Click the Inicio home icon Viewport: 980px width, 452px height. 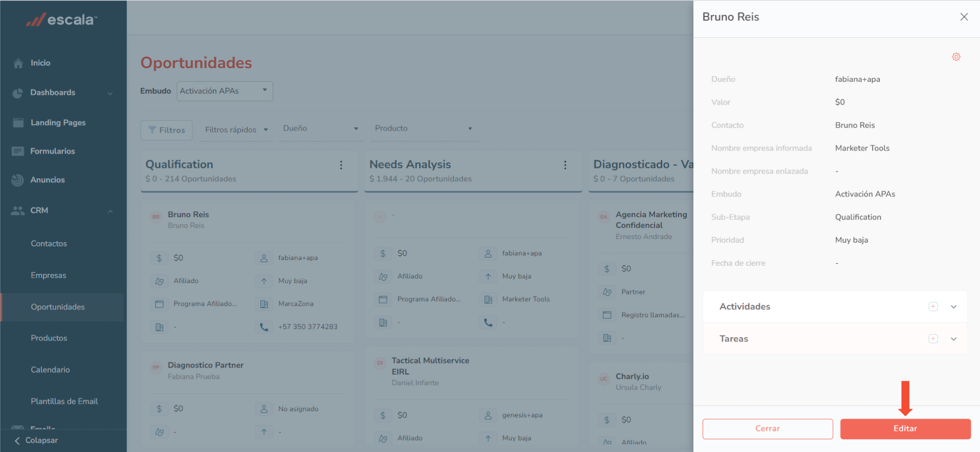tap(18, 63)
